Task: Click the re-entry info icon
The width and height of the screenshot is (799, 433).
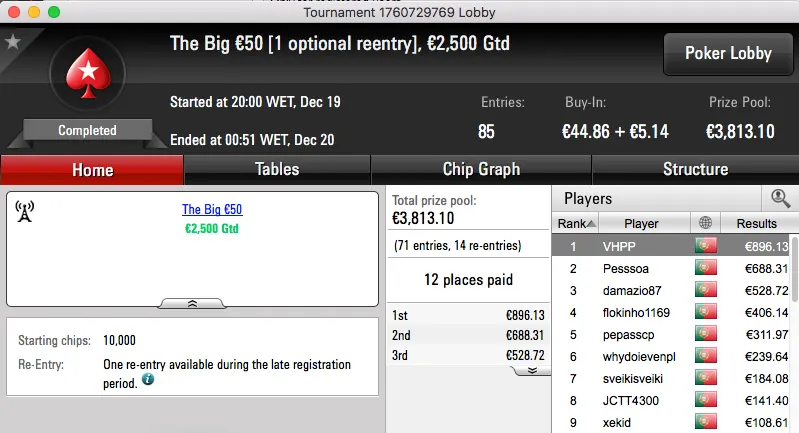Action: coord(148,380)
